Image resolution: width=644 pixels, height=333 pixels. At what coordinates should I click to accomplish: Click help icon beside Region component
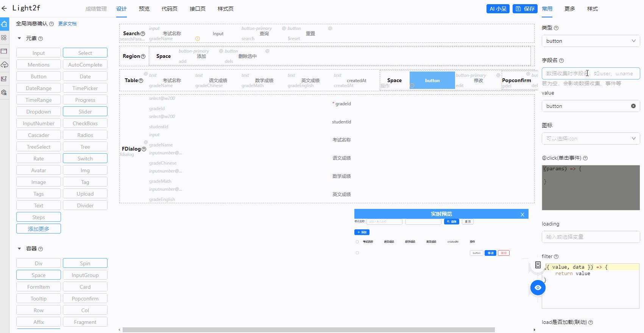143,56
